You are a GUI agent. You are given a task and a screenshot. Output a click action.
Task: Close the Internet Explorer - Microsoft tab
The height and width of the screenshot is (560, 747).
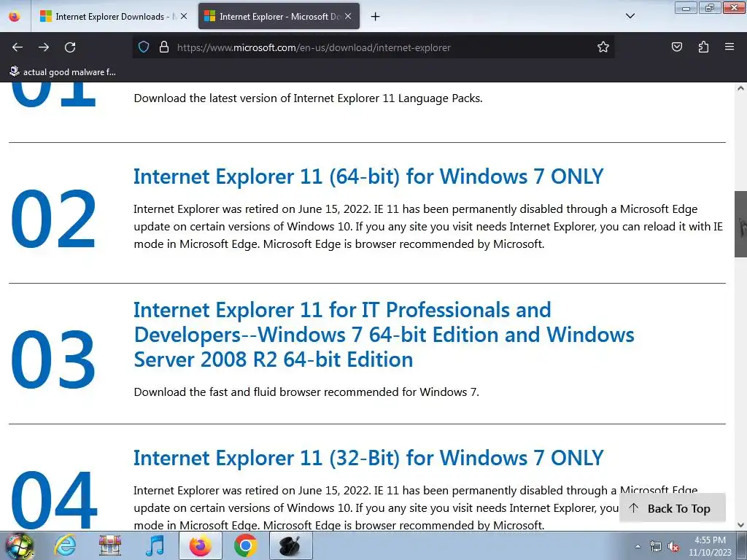coord(348,16)
